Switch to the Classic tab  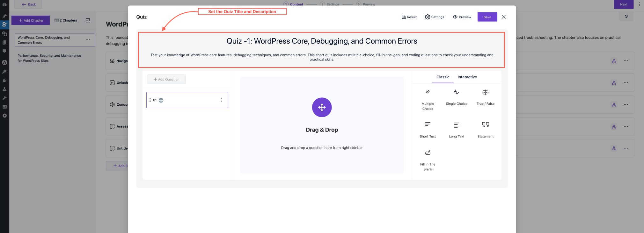click(x=443, y=77)
